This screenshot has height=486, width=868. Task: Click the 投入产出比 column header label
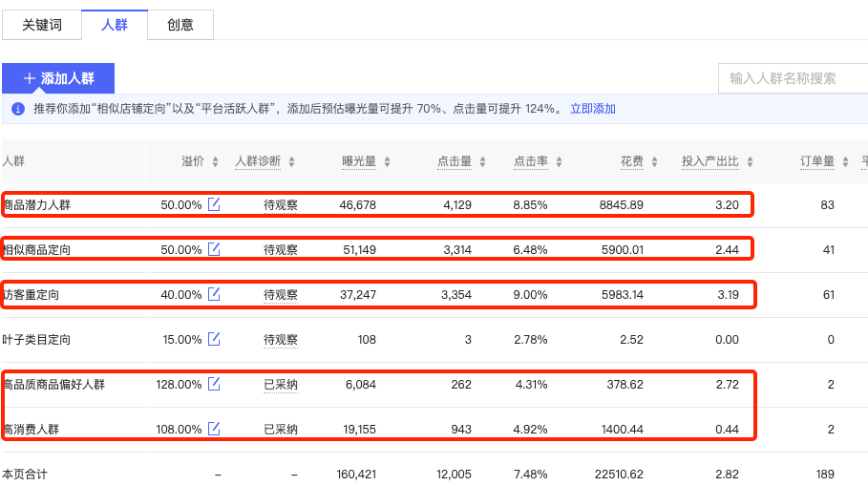click(710, 161)
